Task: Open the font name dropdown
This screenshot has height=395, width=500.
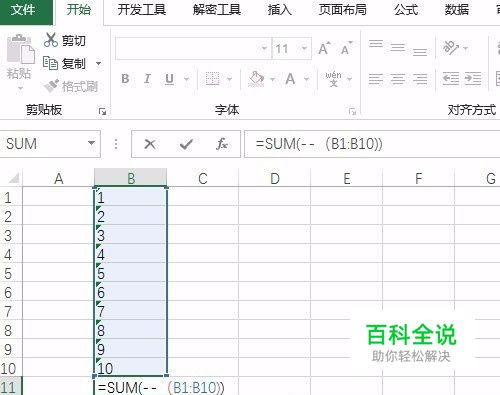Action: pos(264,48)
